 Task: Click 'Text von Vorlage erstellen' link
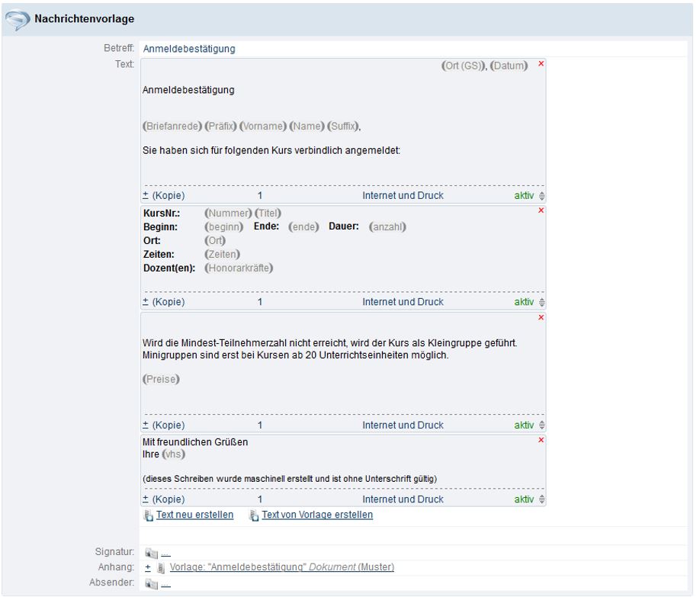[x=317, y=515]
